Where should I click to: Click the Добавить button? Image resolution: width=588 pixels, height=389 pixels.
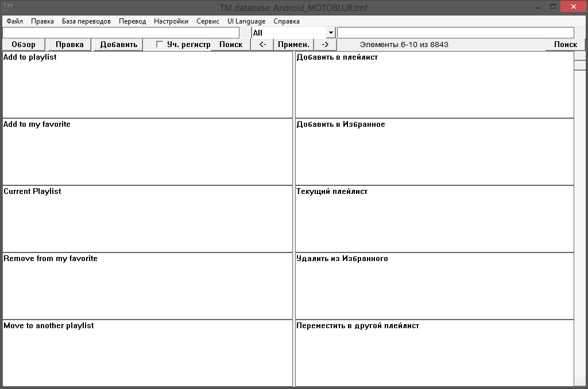[x=118, y=45]
